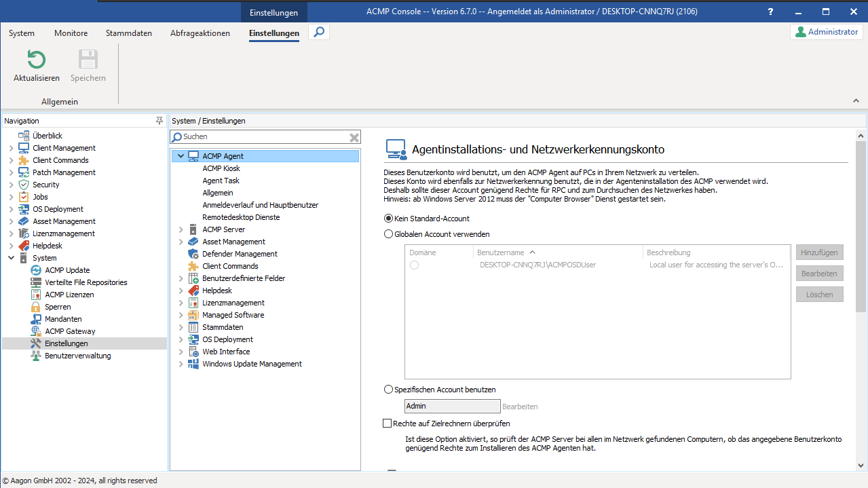Collapse the ACMP Agent tree node
The width and height of the screenshot is (868, 488).
[x=181, y=155]
